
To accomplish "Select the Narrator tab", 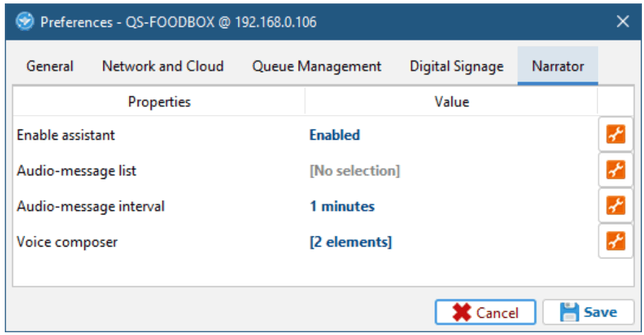I will tap(558, 66).
